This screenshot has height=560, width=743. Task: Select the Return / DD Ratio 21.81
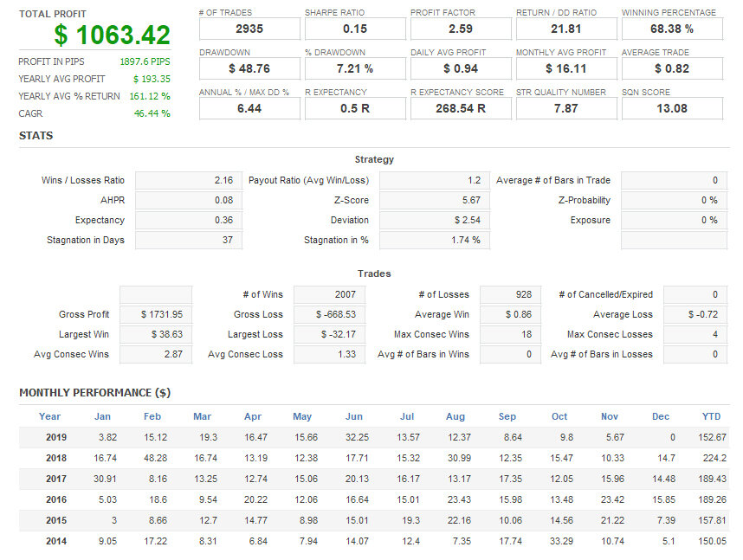point(566,29)
